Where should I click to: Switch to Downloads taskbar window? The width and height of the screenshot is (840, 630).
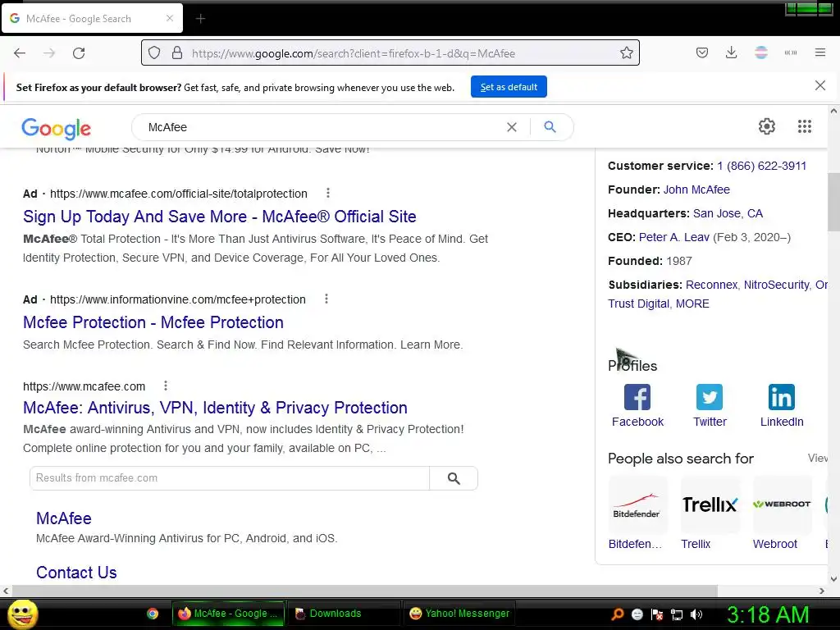point(344,614)
